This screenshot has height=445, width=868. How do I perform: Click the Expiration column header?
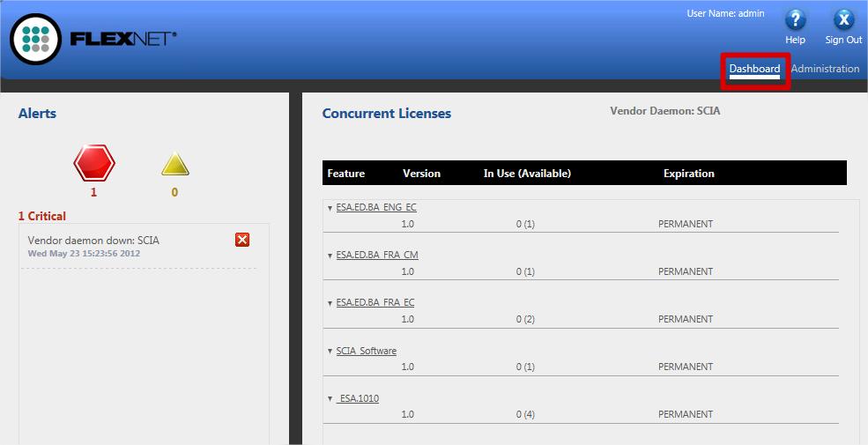[x=688, y=174]
